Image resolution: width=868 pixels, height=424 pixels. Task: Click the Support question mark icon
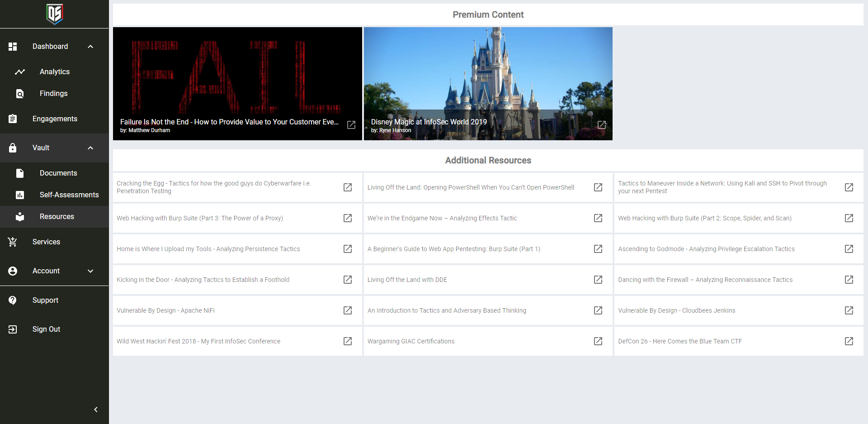tap(13, 300)
